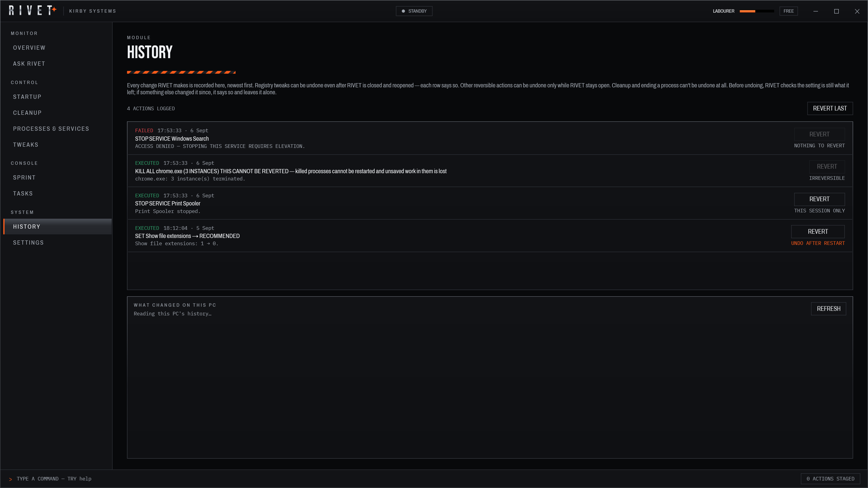The image size is (868, 488).
Task: Click the RIVET logo star icon
Action: (54, 9)
